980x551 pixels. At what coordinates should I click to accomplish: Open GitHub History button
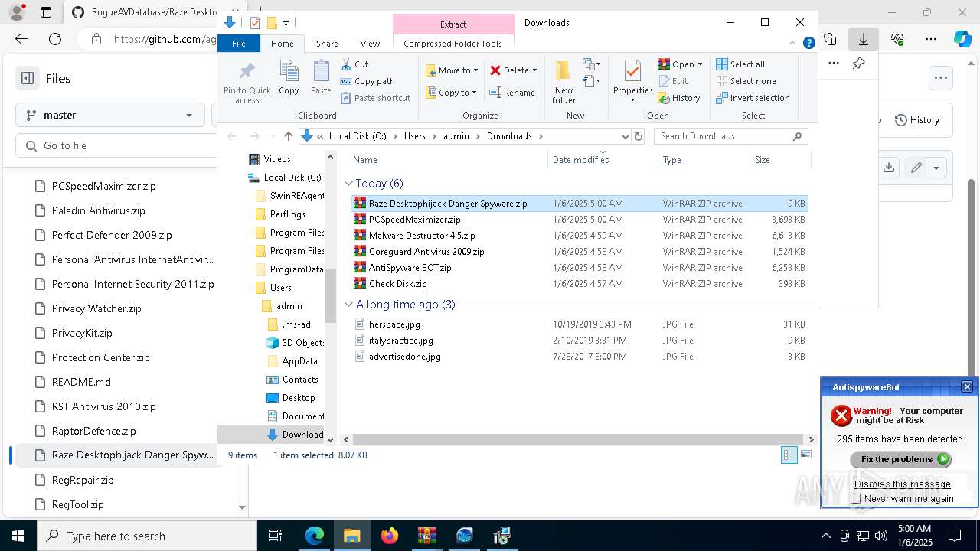pyautogui.click(x=917, y=120)
